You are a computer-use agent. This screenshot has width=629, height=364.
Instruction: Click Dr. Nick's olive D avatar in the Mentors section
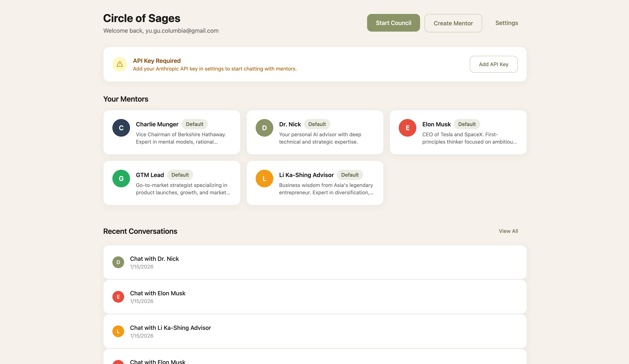(x=264, y=128)
